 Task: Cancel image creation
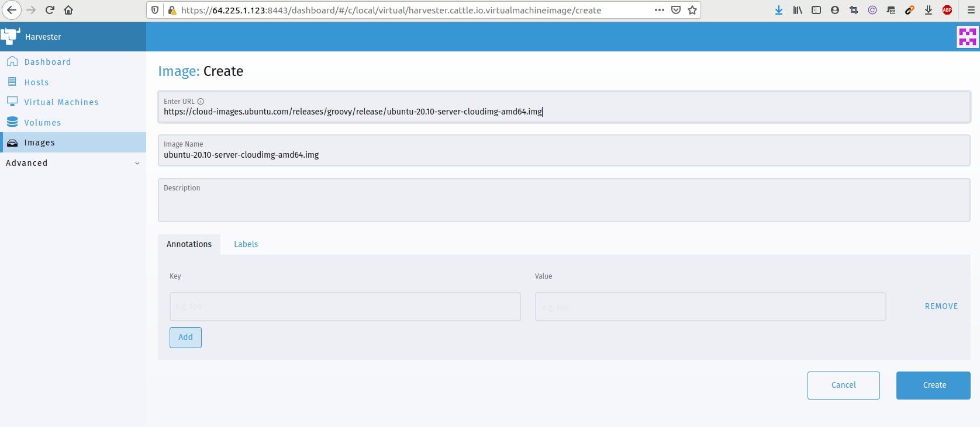pyautogui.click(x=843, y=385)
